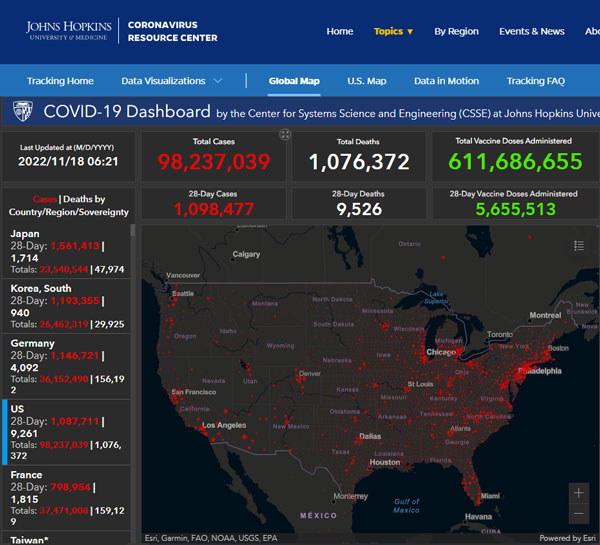Select Deaths by in the country list header
600x545 pixels.
point(84,199)
